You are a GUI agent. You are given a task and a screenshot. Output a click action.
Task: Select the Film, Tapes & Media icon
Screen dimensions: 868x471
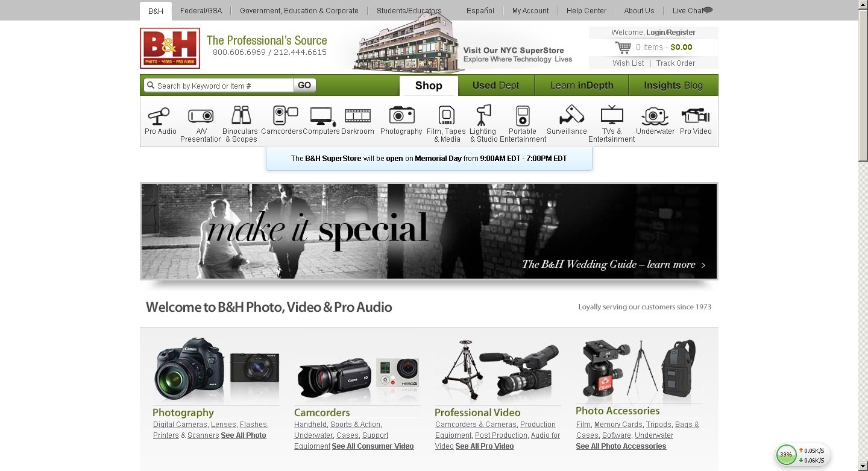446,115
